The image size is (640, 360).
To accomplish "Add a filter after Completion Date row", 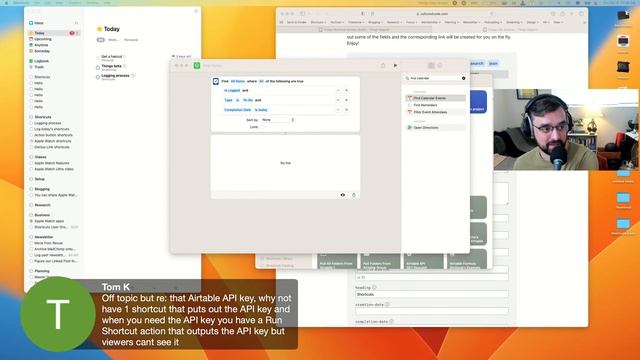I will click(x=347, y=110).
